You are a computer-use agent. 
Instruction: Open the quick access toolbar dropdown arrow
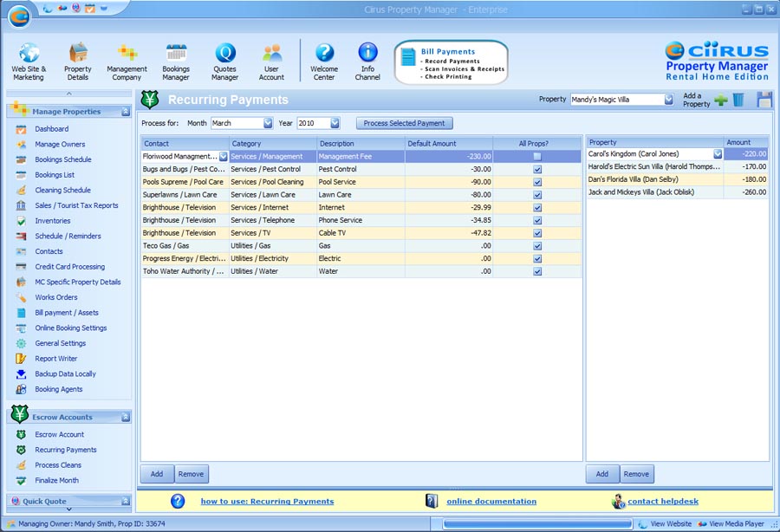pos(104,9)
